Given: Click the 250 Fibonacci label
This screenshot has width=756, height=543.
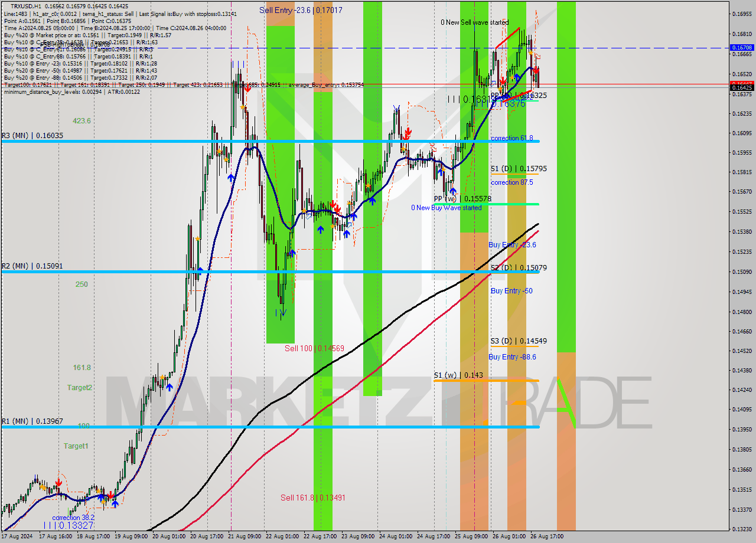Looking at the screenshot, I should pos(82,284).
